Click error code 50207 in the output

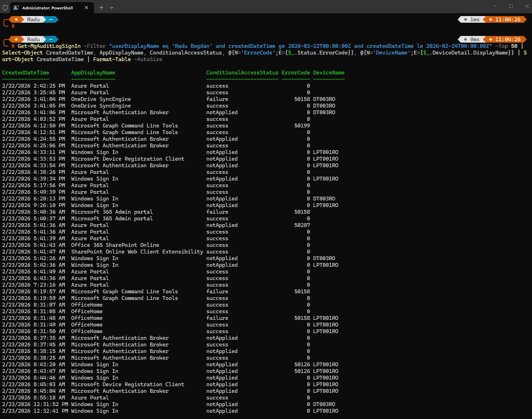pos(302,225)
